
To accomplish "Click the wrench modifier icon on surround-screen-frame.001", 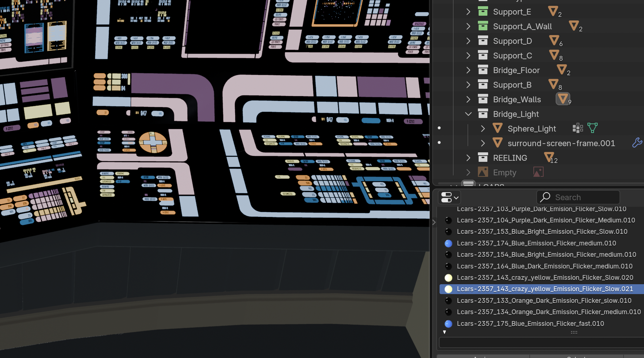I will (x=637, y=143).
